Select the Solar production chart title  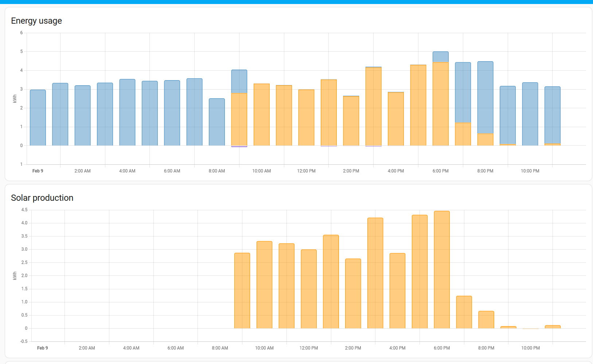pyautogui.click(x=42, y=197)
